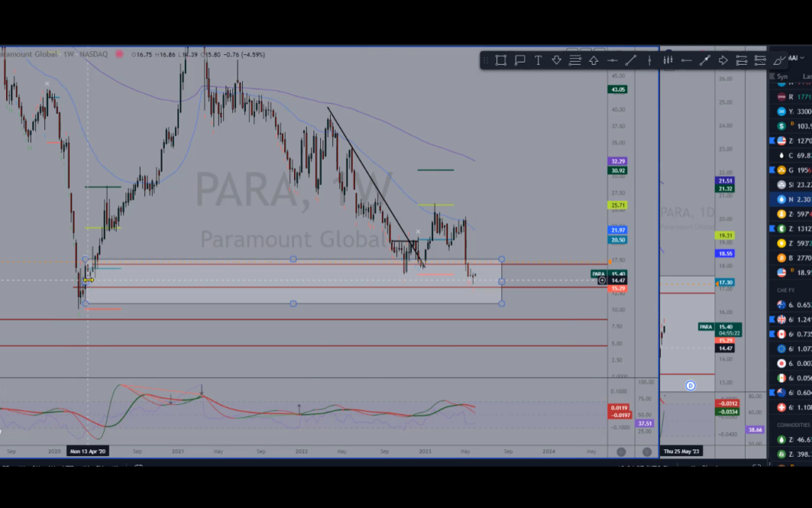
Task: Select the Arrow Down marker tool
Action: coord(556,61)
